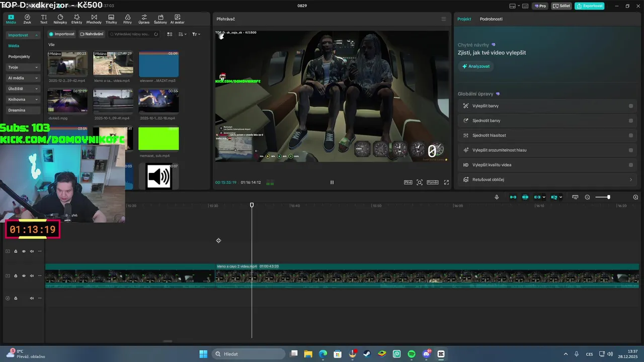The image size is (644, 362).
Task: Toggle the timeline auto-snapping button
Action: (x=525, y=197)
